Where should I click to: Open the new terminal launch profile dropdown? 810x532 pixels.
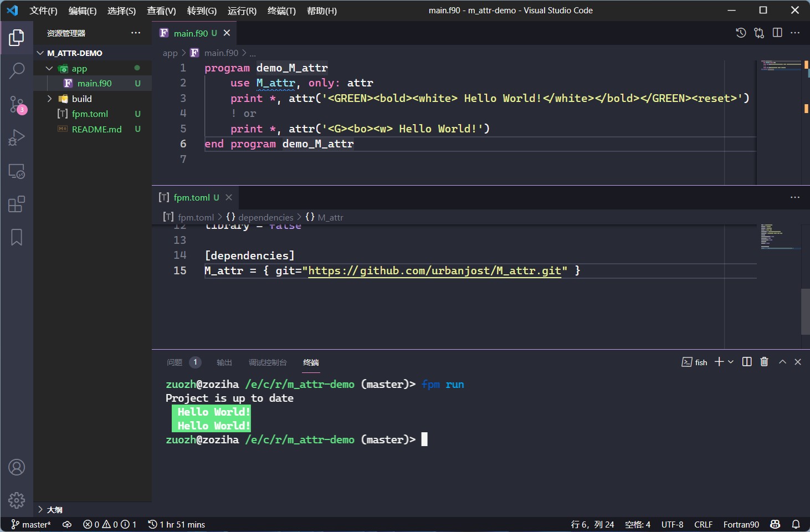coord(731,362)
